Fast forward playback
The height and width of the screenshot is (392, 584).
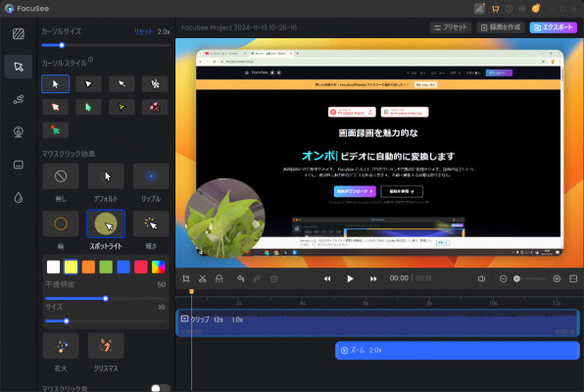pyautogui.click(x=373, y=278)
